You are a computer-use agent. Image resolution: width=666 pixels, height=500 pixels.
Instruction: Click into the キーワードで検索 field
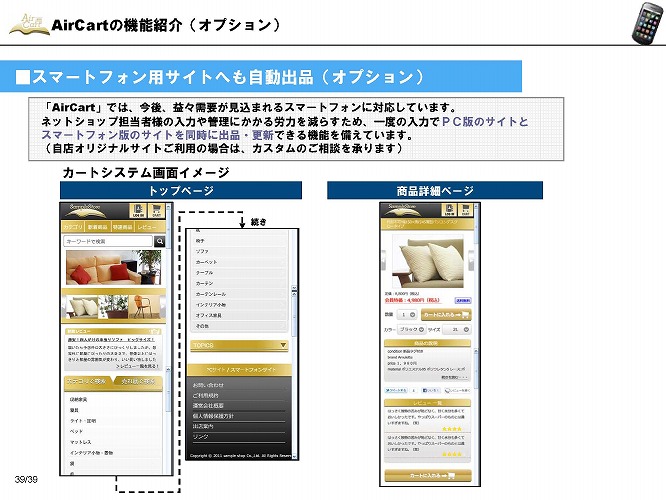coord(108,241)
